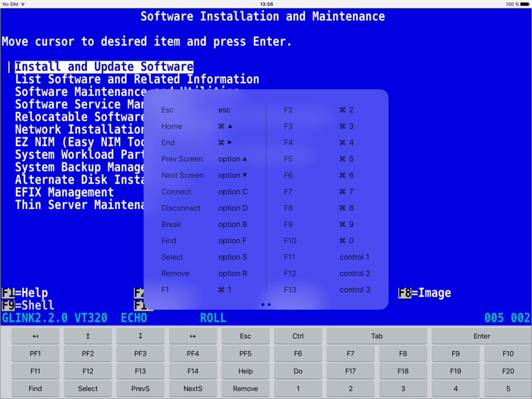
Task: Tap F8=Image on terminal screen
Action: pos(425,293)
